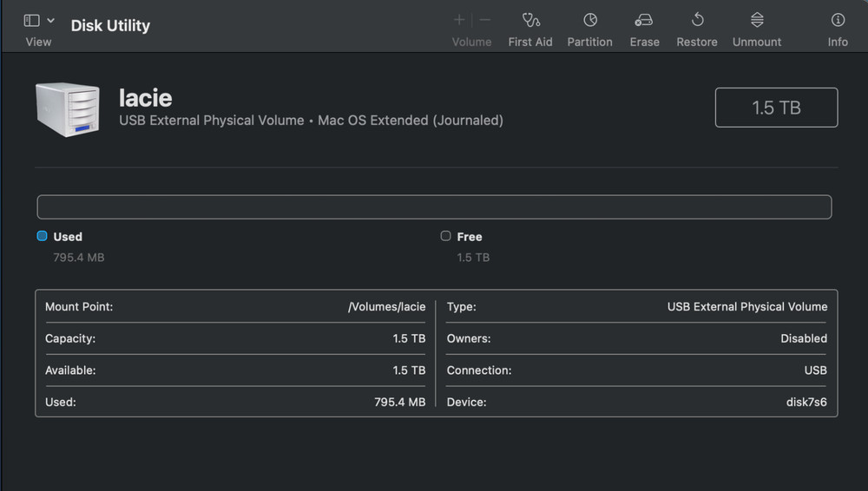Image resolution: width=868 pixels, height=491 pixels.
Task: Click the Restore arrow icon
Action: point(698,20)
